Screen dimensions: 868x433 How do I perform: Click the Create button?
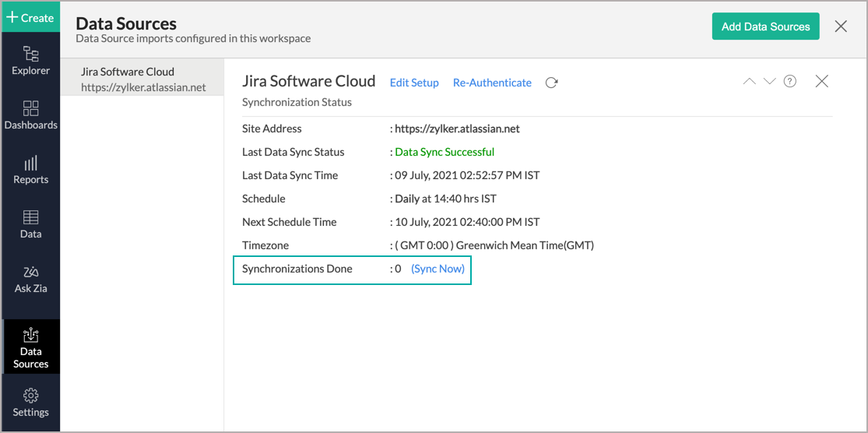30,18
